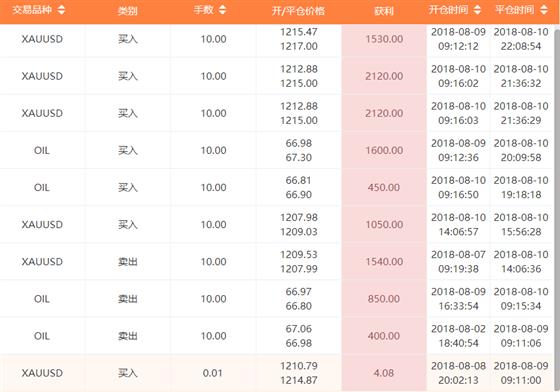
Task: Select the profit cell showing 1530.00
Action: (384, 39)
